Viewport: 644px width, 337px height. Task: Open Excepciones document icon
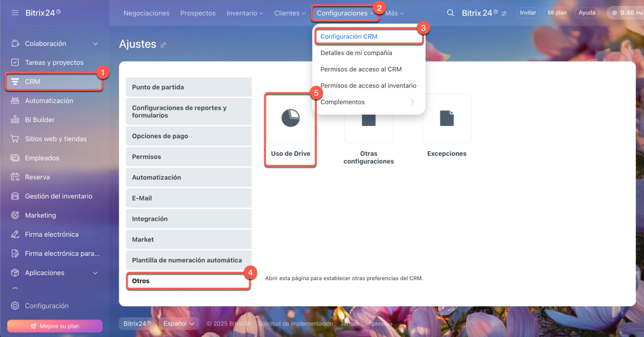coord(446,118)
